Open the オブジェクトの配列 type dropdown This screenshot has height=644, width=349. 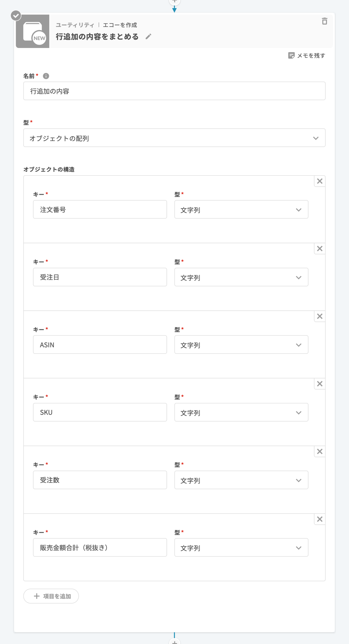[x=174, y=138]
